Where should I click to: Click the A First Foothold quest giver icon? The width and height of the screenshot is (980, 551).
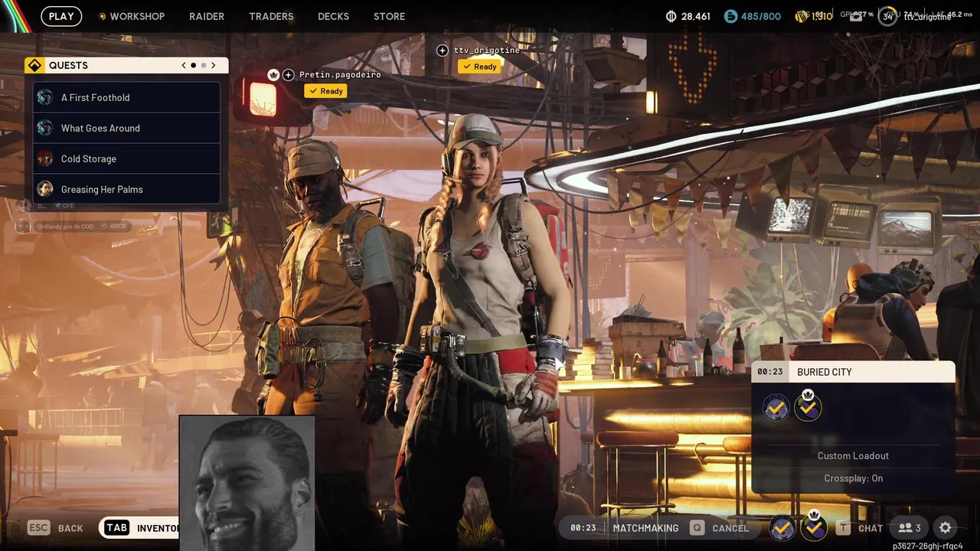45,97
